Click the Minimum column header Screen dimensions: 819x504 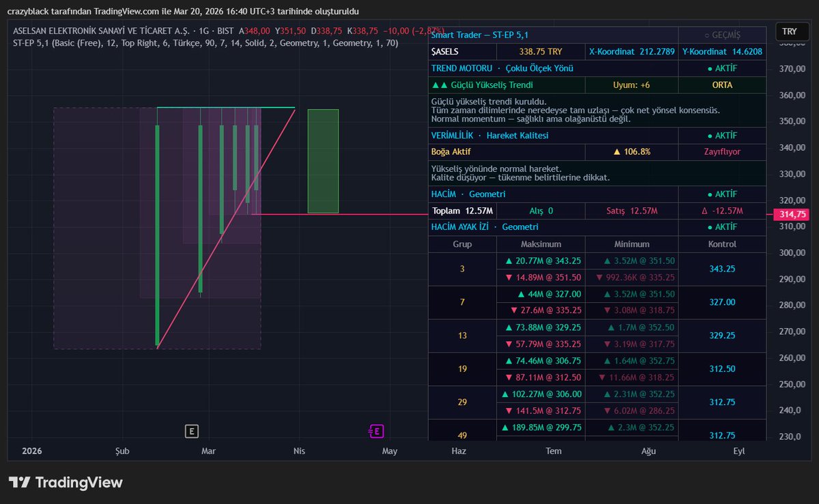[631, 244]
